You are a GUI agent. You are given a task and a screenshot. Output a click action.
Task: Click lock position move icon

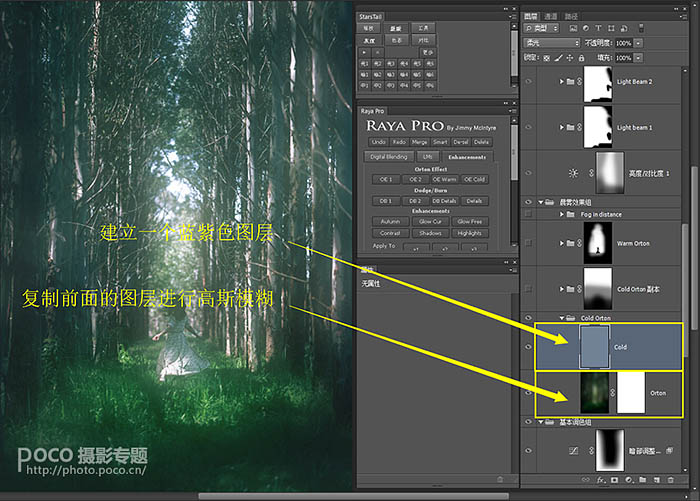click(570, 58)
